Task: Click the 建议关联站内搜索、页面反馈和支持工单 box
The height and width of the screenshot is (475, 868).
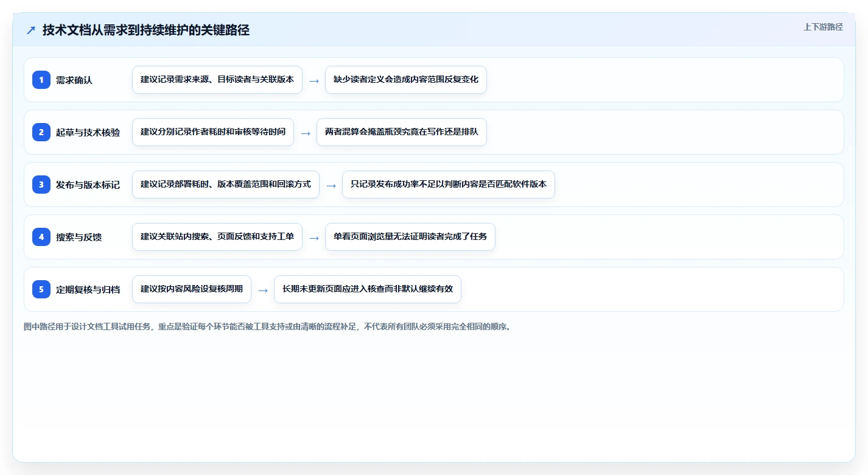Action: 217,237
